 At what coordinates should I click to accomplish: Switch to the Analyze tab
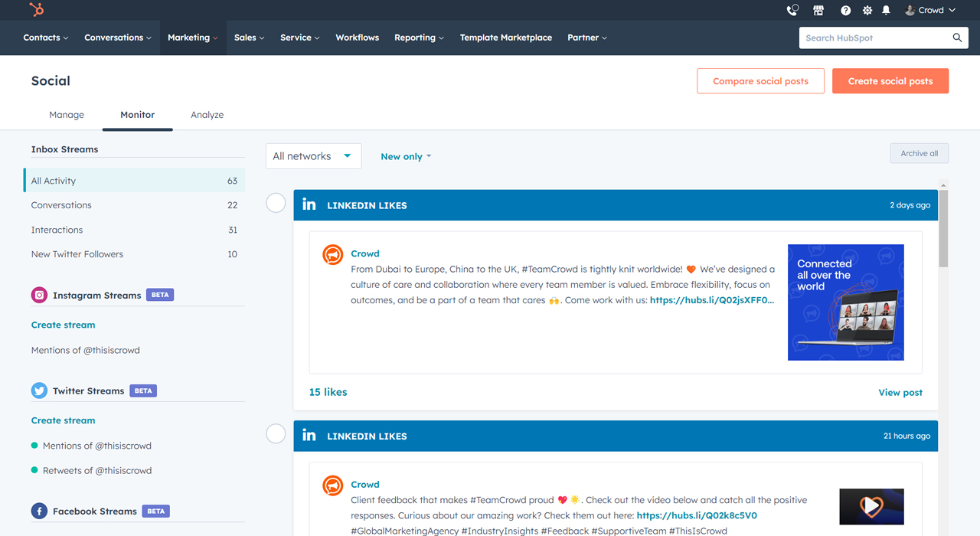point(207,115)
